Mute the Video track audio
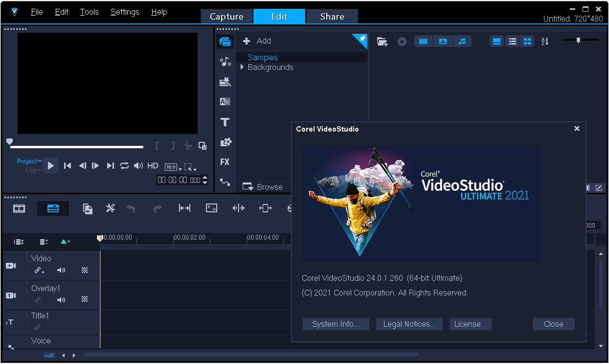 pos(61,271)
